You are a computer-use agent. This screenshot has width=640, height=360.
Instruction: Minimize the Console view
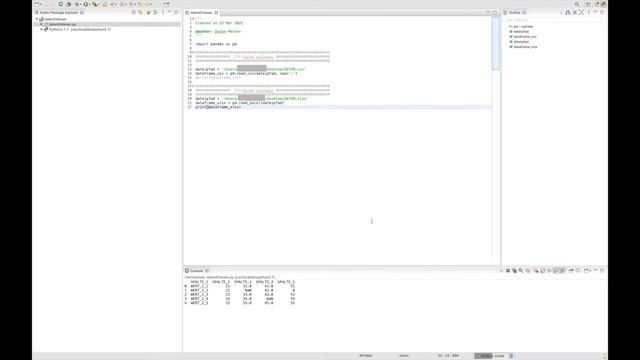tap(596, 270)
